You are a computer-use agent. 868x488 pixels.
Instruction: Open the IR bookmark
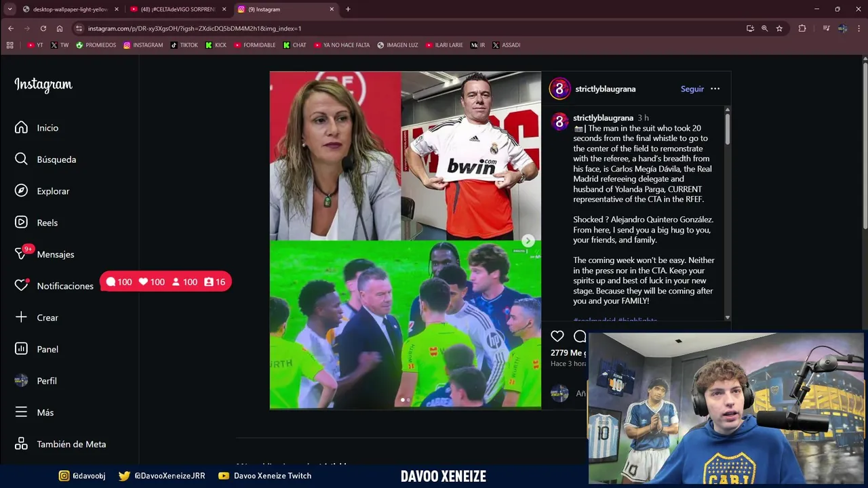(x=478, y=45)
